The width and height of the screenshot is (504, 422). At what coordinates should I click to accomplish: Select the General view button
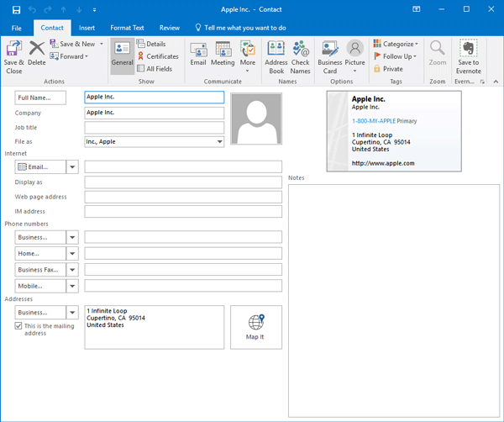(122, 55)
